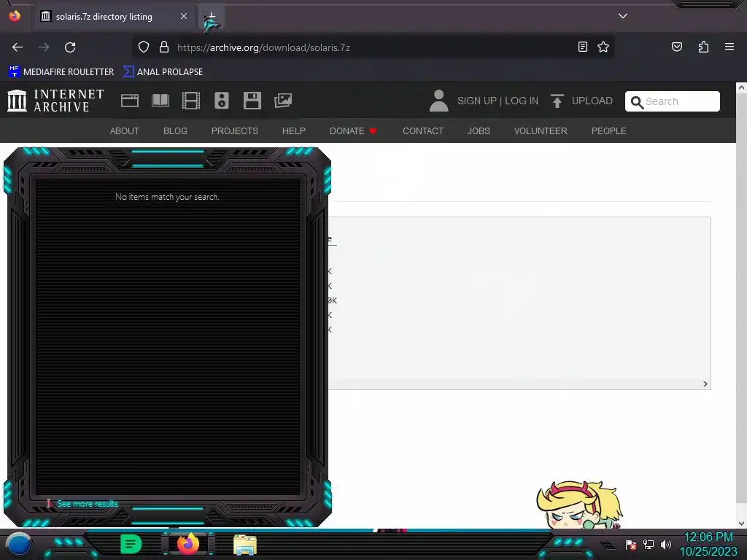The image size is (747, 560).
Task: Open MEDIAFIRE ROULETTER bookmark
Action: click(x=61, y=72)
